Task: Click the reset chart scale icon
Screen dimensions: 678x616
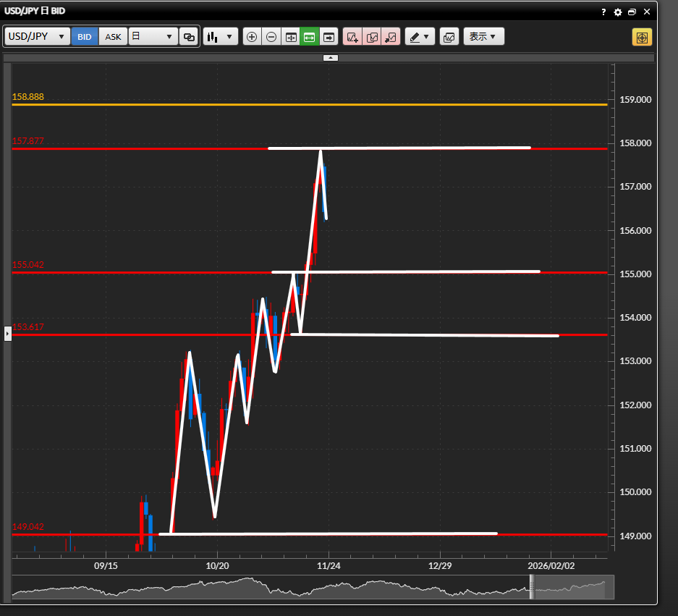Action: pos(291,37)
